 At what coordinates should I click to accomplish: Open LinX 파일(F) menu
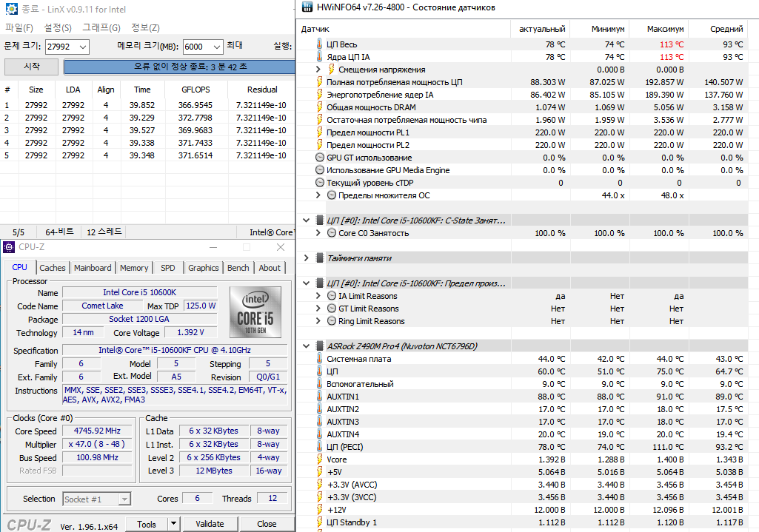pos(19,27)
